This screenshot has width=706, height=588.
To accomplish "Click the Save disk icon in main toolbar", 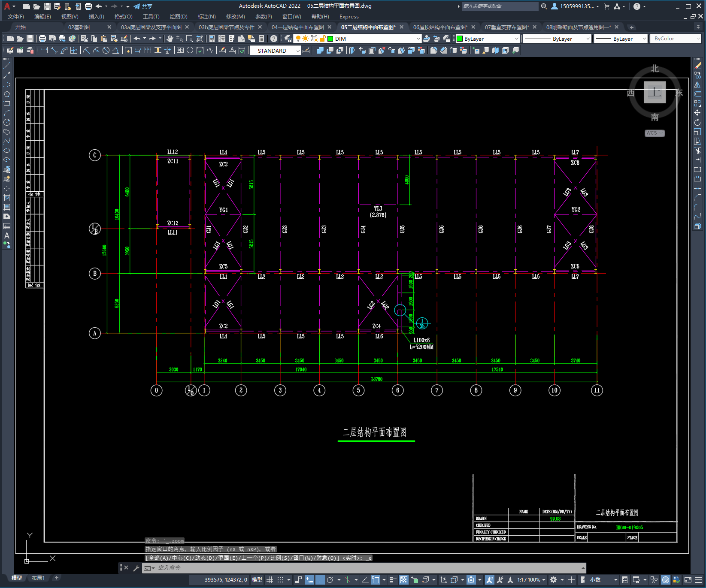I will tap(30, 39).
